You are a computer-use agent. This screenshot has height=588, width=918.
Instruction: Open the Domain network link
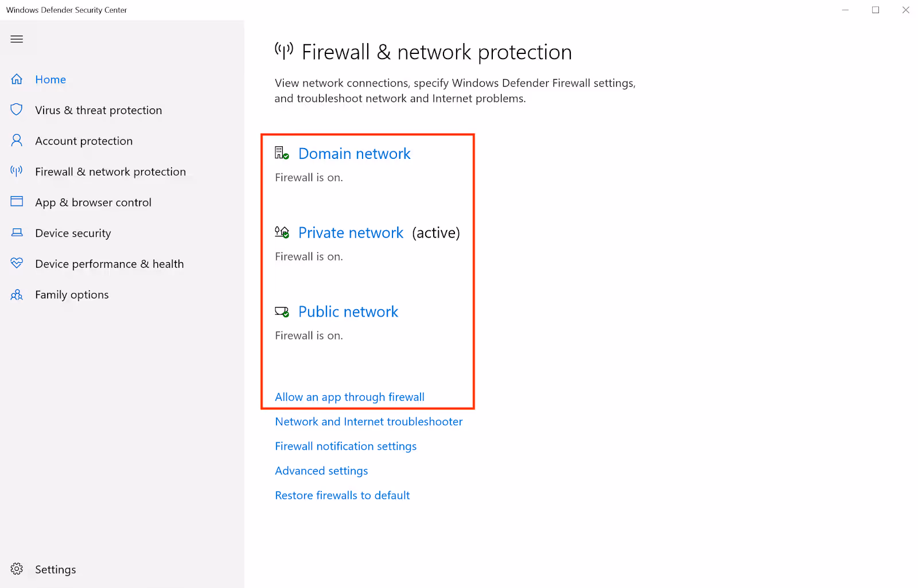pos(355,154)
